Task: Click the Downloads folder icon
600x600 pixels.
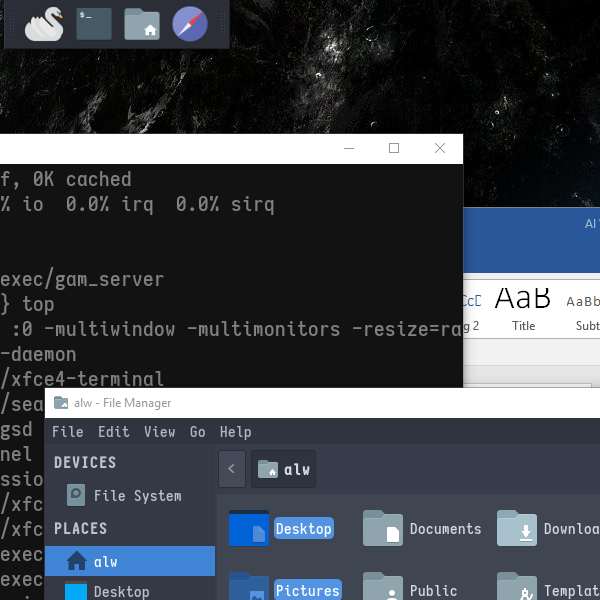Action: [517, 528]
